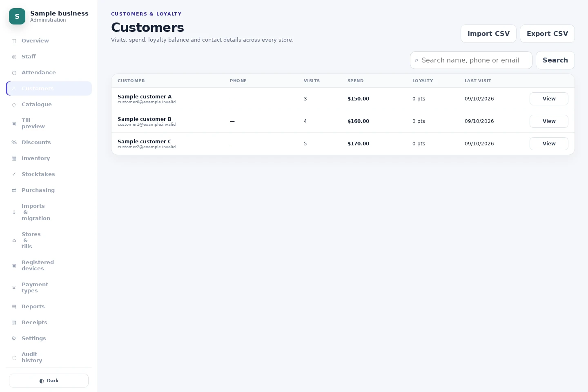588x392 pixels.
Task: Click email customer1@example.invalid
Action: (147, 125)
